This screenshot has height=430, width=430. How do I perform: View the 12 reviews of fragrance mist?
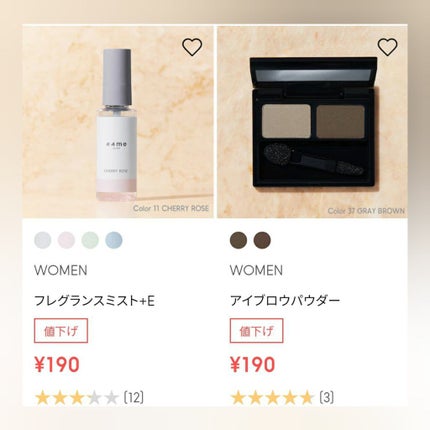pos(134,398)
